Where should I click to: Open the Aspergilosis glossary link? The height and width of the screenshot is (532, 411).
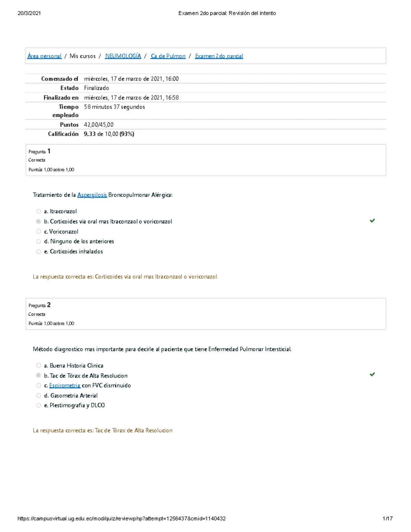coord(92,195)
